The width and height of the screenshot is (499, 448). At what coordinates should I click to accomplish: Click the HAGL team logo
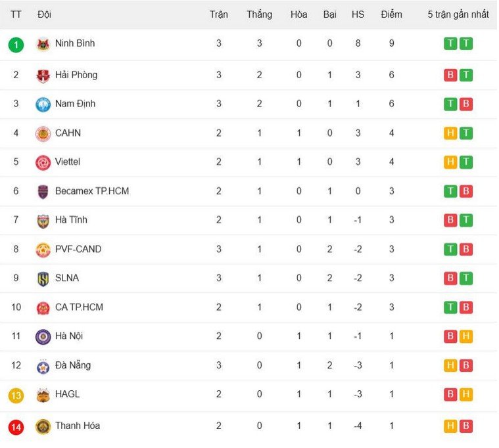pos(43,395)
